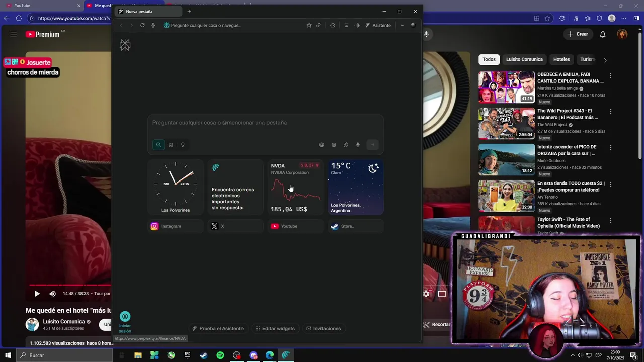This screenshot has height=362, width=644.
Task: Bookmark page with star icon in Comet
Action: click(309, 25)
